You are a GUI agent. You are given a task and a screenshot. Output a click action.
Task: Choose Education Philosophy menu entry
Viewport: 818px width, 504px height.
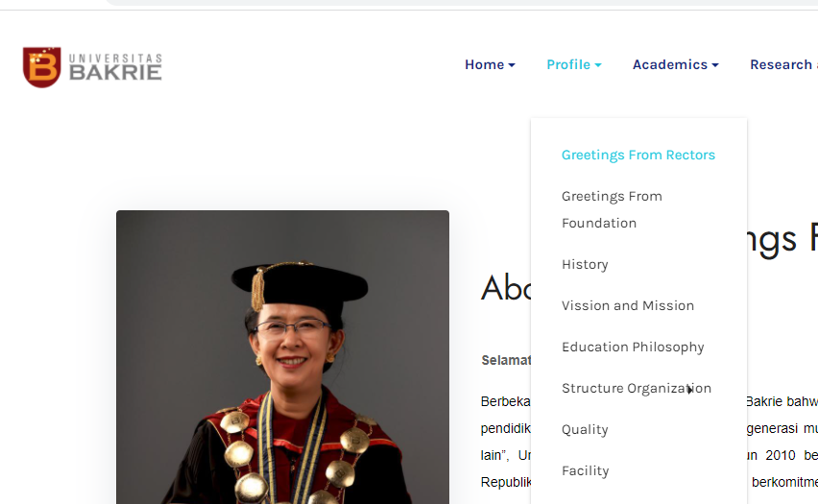click(x=633, y=347)
